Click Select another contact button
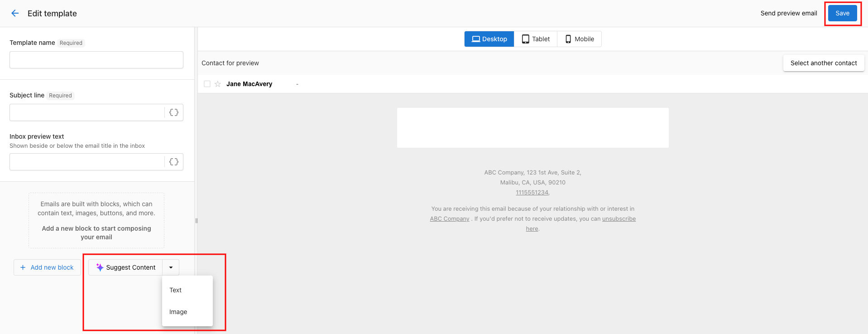This screenshot has width=868, height=334. coord(823,63)
